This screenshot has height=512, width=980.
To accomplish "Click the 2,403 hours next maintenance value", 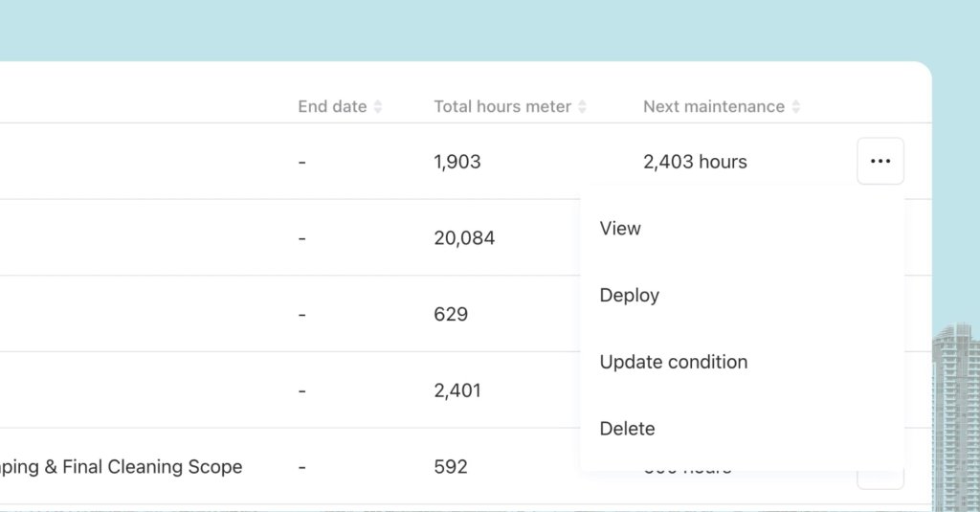I will (695, 163).
